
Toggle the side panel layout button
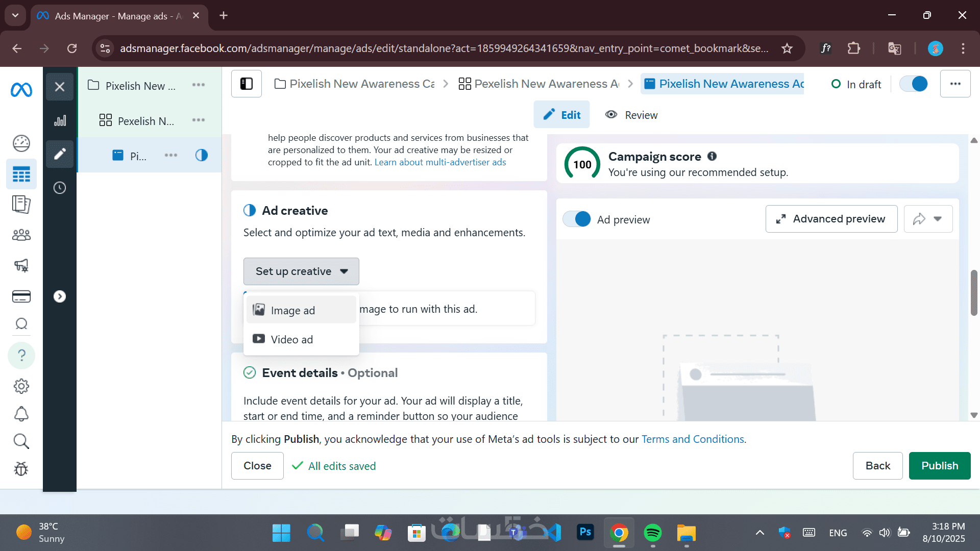pyautogui.click(x=247, y=84)
